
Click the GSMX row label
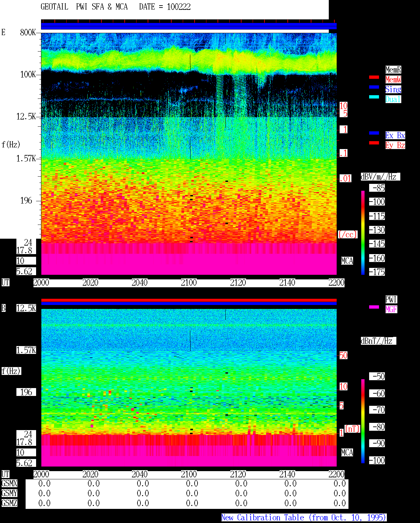pos(9,484)
